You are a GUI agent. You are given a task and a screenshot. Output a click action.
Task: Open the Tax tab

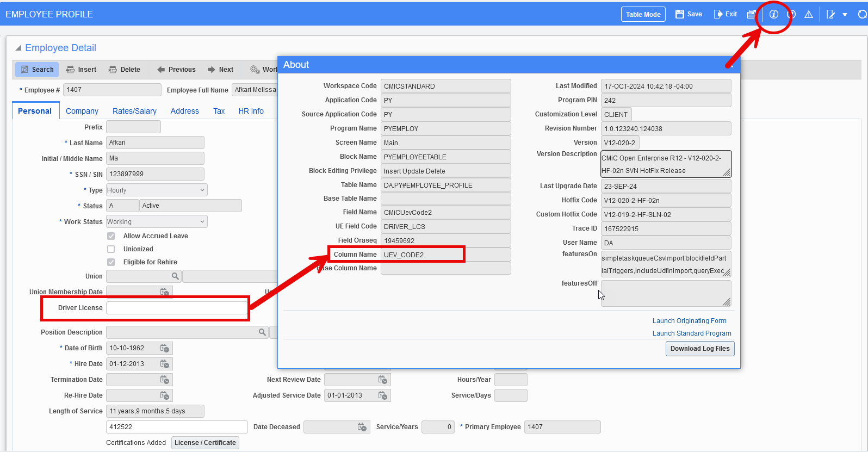click(x=219, y=111)
